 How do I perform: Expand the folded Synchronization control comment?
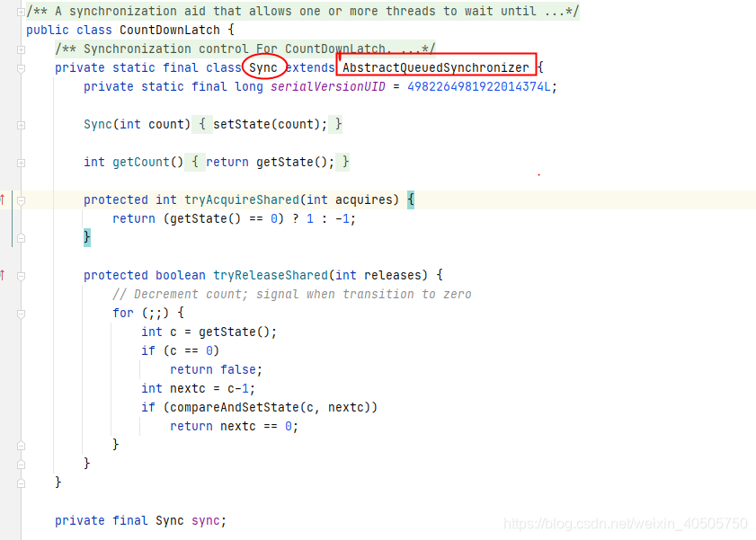coord(21,49)
